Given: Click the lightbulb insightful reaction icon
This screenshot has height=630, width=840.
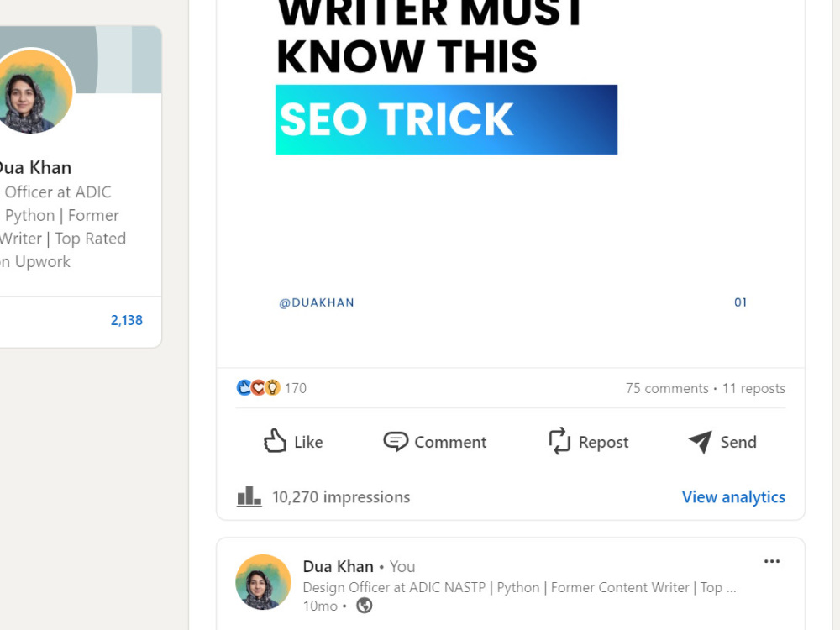Looking at the screenshot, I should (272, 387).
